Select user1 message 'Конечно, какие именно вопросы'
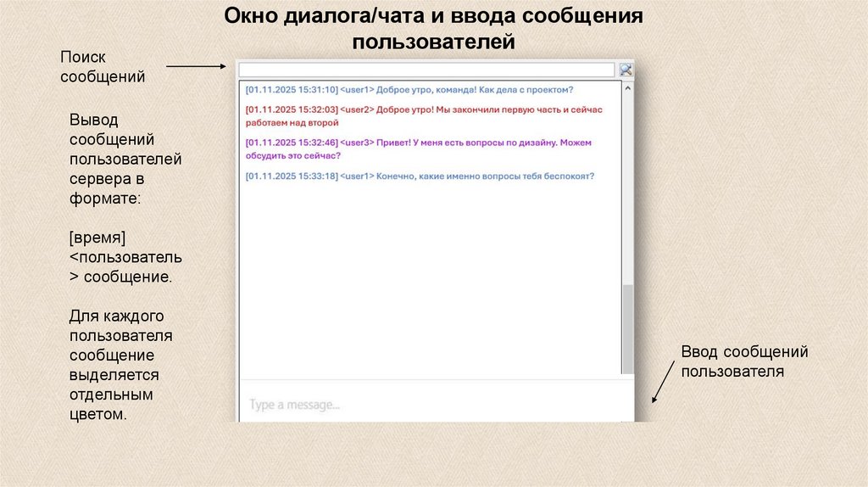The width and height of the screenshot is (868, 487). coord(420,176)
